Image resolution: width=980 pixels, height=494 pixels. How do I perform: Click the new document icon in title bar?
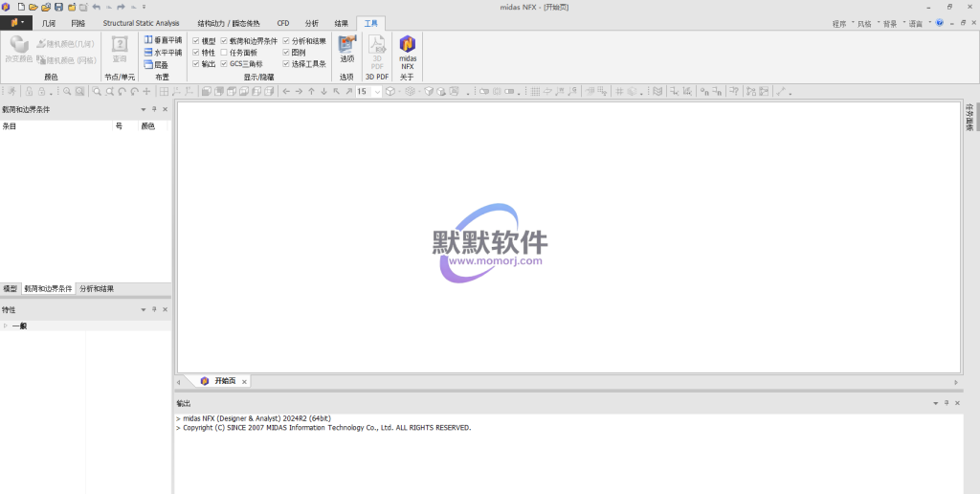click(x=21, y=7)
